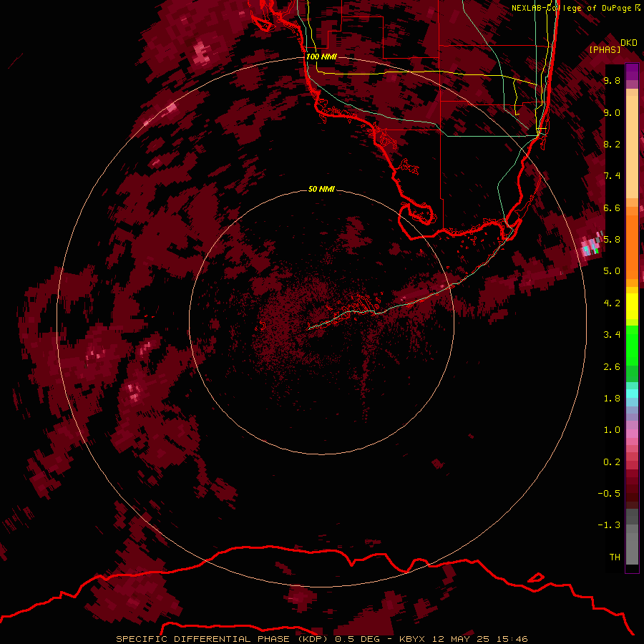
Task: Click the -1.3 value on the scale
Action: 609,525
